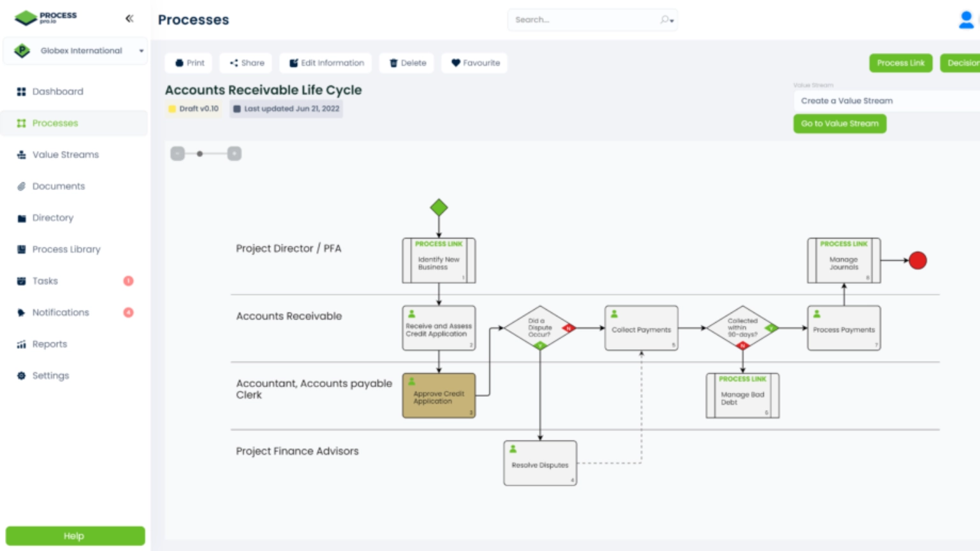The image size is (980, 551).
Task: Select the Resolve Disputes step
Action: coord(540,463)
